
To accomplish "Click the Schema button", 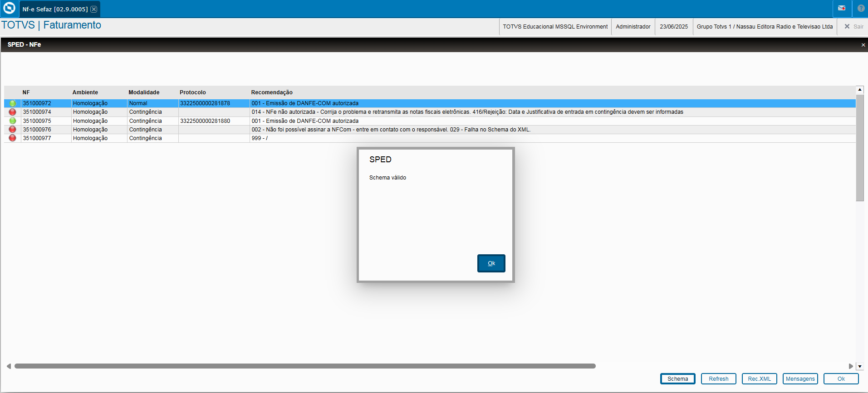I will [677, 379].
